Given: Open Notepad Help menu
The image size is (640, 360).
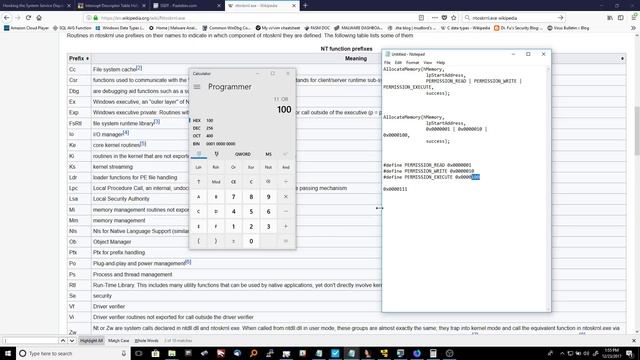Looking at the screenshot, I should 440,62.
